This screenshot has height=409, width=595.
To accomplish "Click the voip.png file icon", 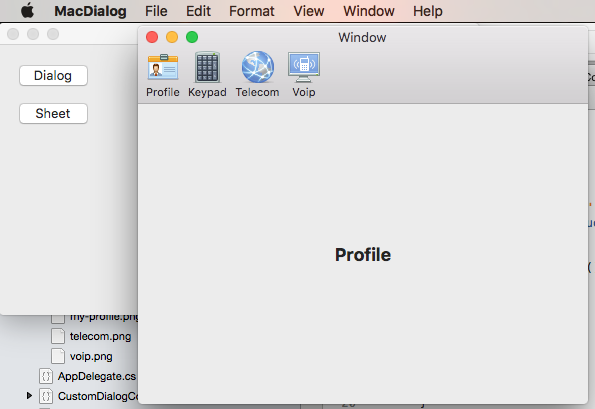I will (x=58, y=356).
